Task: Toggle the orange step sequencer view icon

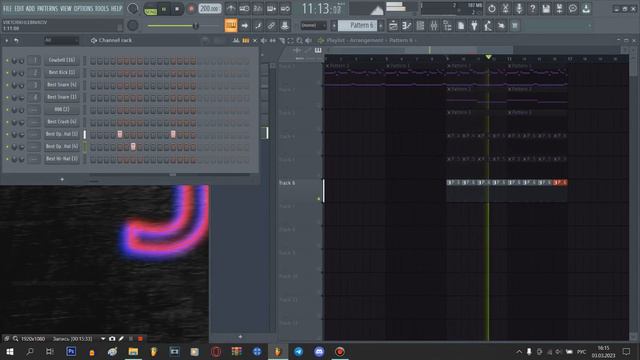Action: pos(246,40)
